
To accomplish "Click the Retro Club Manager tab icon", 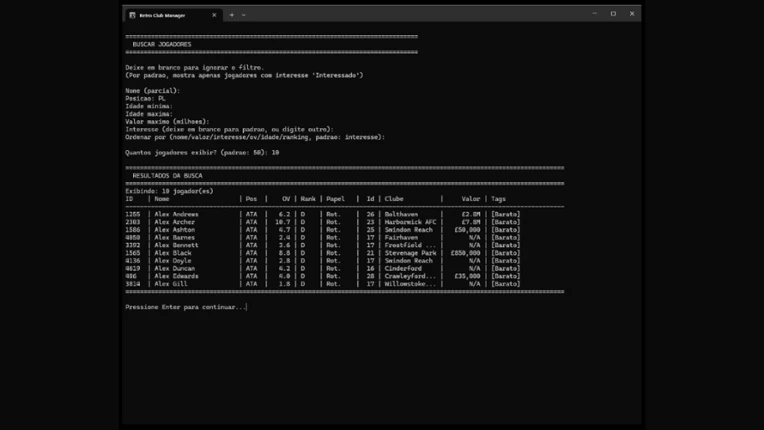I will [132, 15].
